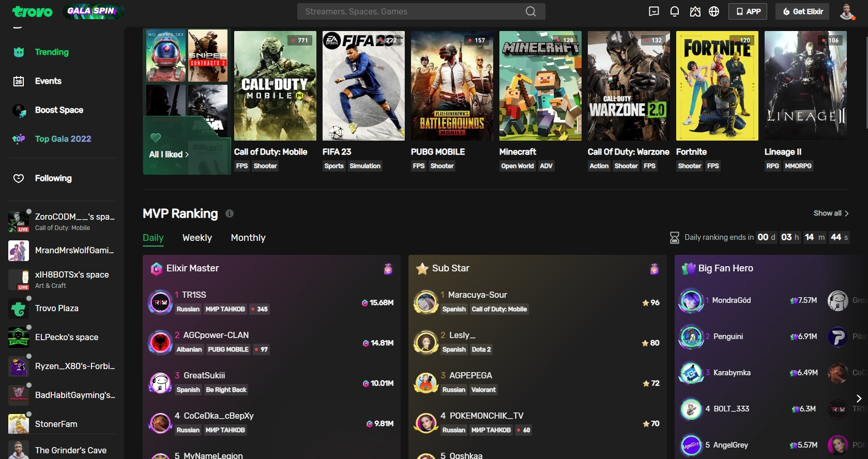This screenshot has height=459, width=868.
Task: Click the MVP Ranking info icon
Action: pos(230,213)
